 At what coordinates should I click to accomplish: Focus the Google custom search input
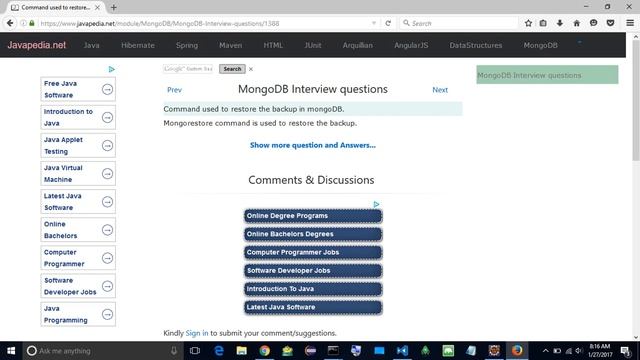pos(188,69)
